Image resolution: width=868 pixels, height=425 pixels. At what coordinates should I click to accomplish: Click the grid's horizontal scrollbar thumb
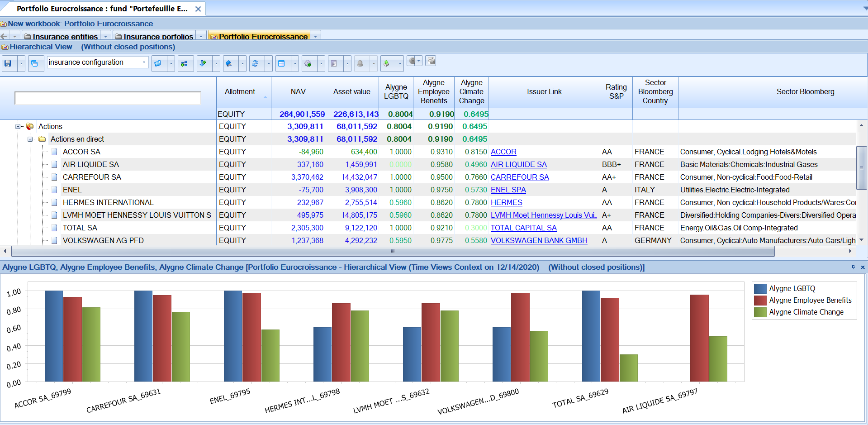(393, 251)
